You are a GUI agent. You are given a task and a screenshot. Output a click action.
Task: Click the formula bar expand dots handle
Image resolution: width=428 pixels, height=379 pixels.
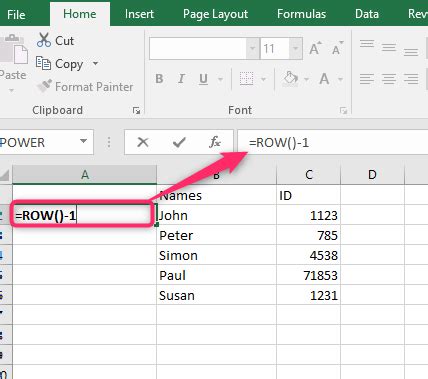click(x=109, y=143)
